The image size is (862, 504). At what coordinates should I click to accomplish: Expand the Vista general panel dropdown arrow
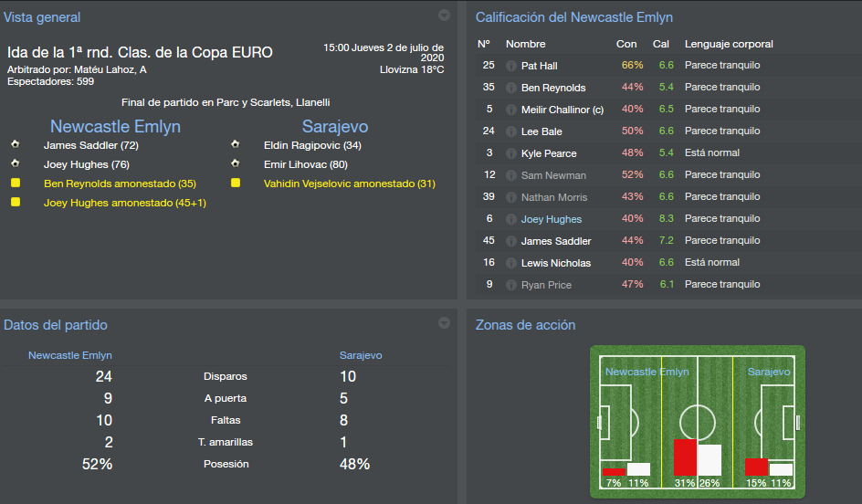pos(444,15)
